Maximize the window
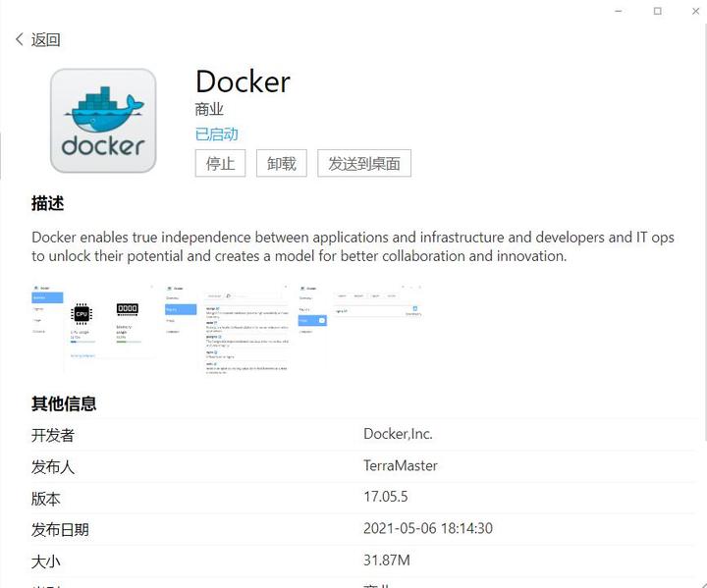Screen dimensions: 707x588 pyautogui.click(x=657, y=11)
